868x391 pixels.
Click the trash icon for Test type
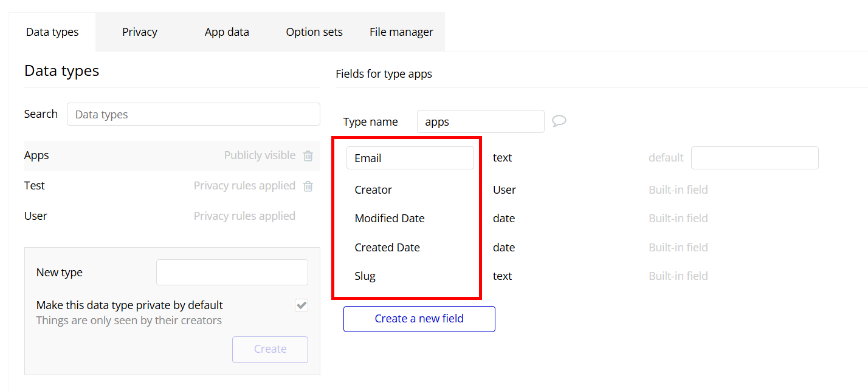(308, 186)
